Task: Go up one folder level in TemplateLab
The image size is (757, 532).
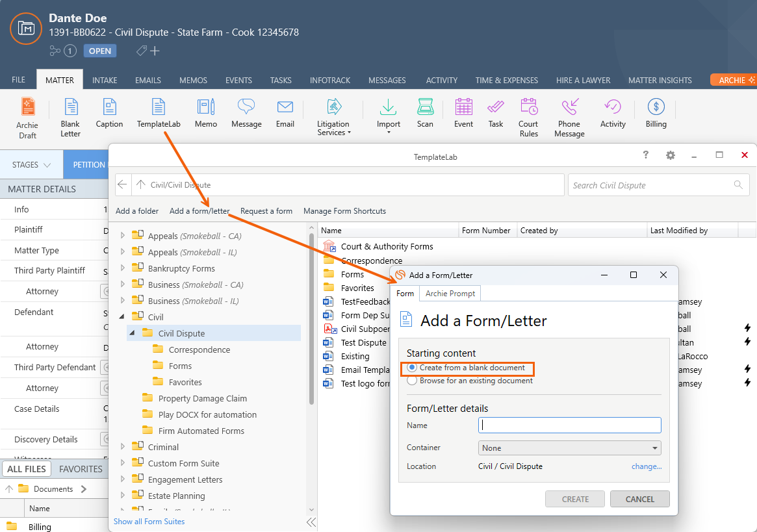Action: (140, 184)
